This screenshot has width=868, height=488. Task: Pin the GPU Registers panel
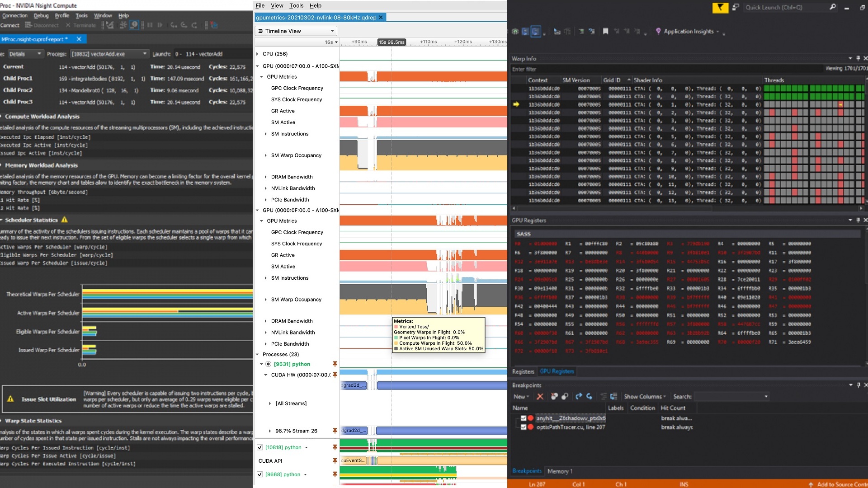[x=858, y=220]
